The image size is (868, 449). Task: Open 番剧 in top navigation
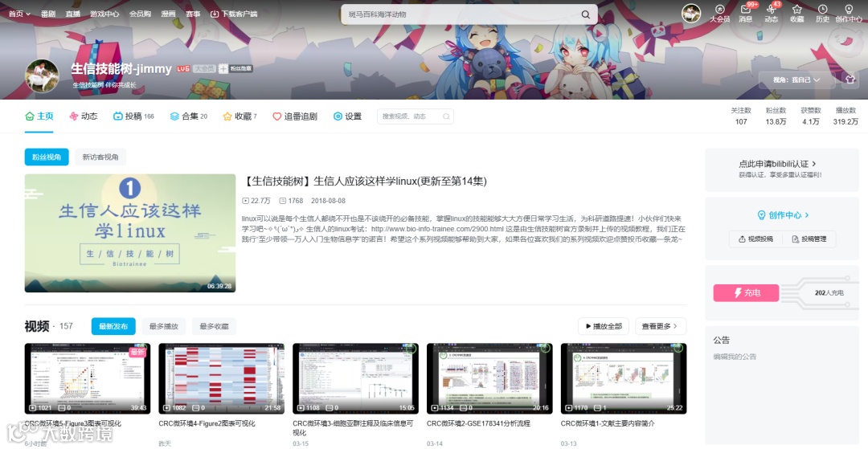pyautogui.click(x=48, y=14)
